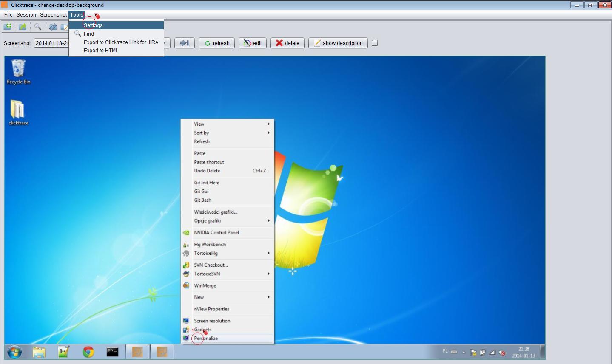Click Git Gui in the captured context menu

click(x=227, y=191)
